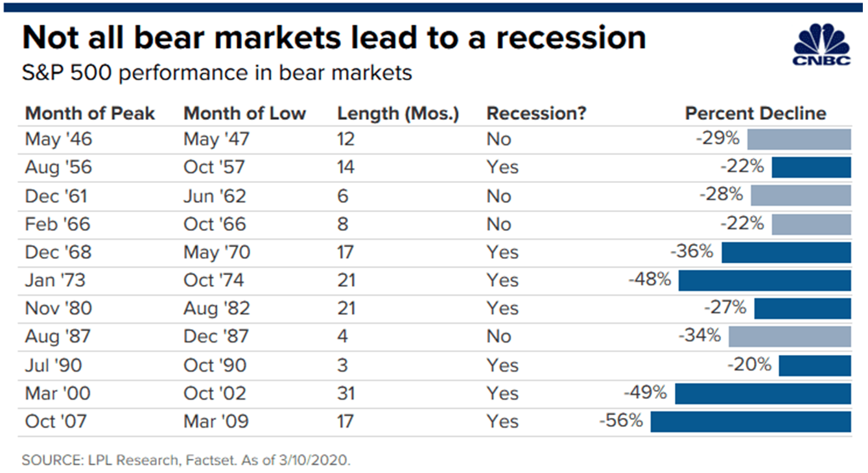The height and width of the screenshot is (473, 868).
Task: Select the -20% bar for Jul '90
Action: (x=815, y=365)
